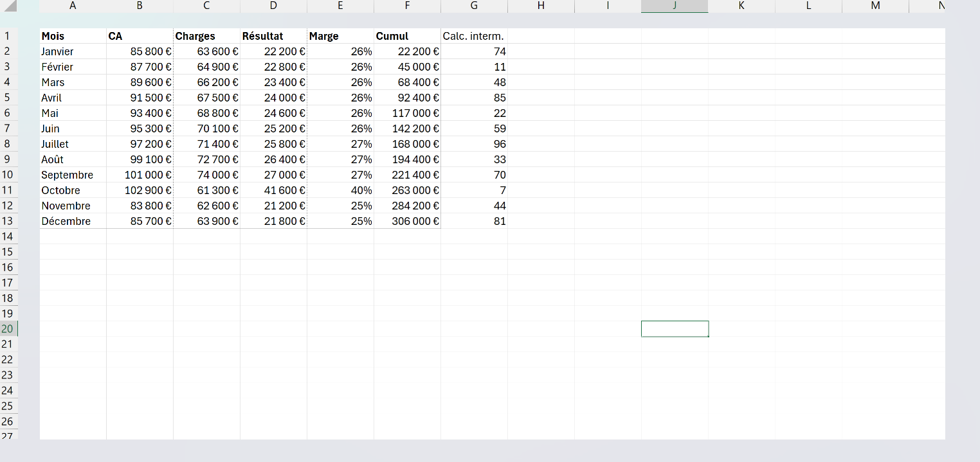Select row 1 header
This screenshot has width=980, height=462.
8,36
